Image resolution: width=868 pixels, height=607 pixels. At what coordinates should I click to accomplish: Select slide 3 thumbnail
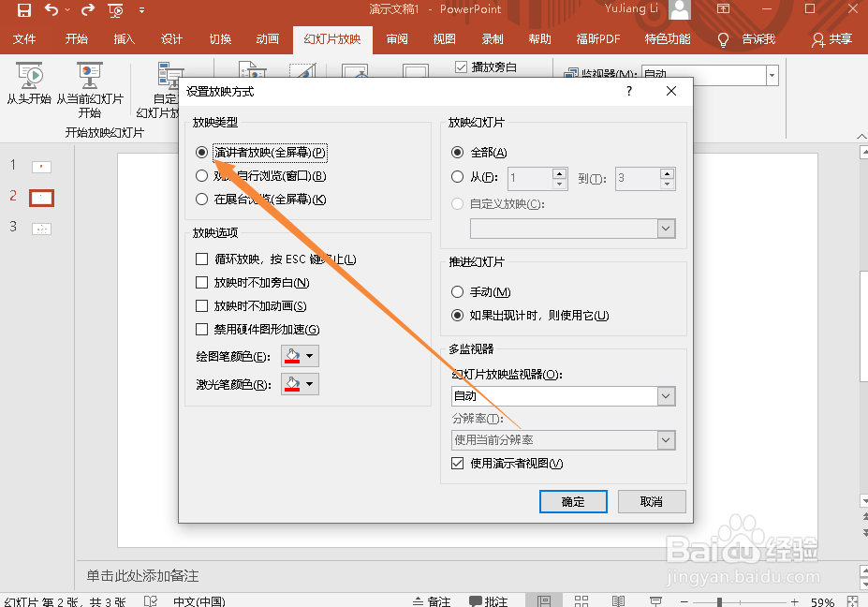click(x=41, y=229)
